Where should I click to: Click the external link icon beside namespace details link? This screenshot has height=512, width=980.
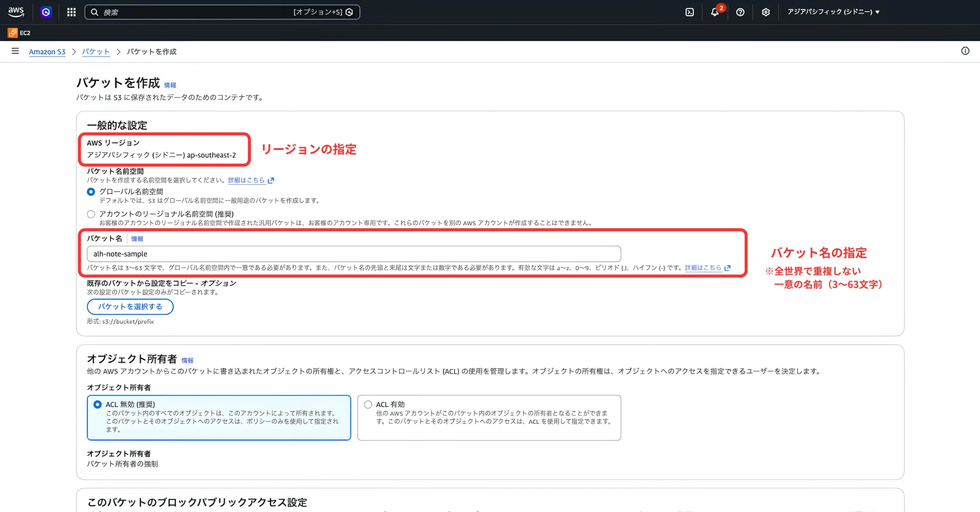coord(271,180)
